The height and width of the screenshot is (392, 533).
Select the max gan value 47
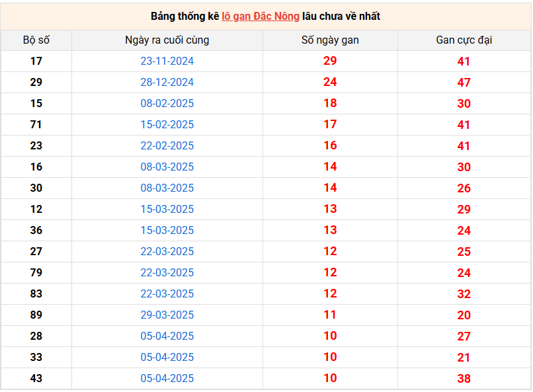click(464, 83)
